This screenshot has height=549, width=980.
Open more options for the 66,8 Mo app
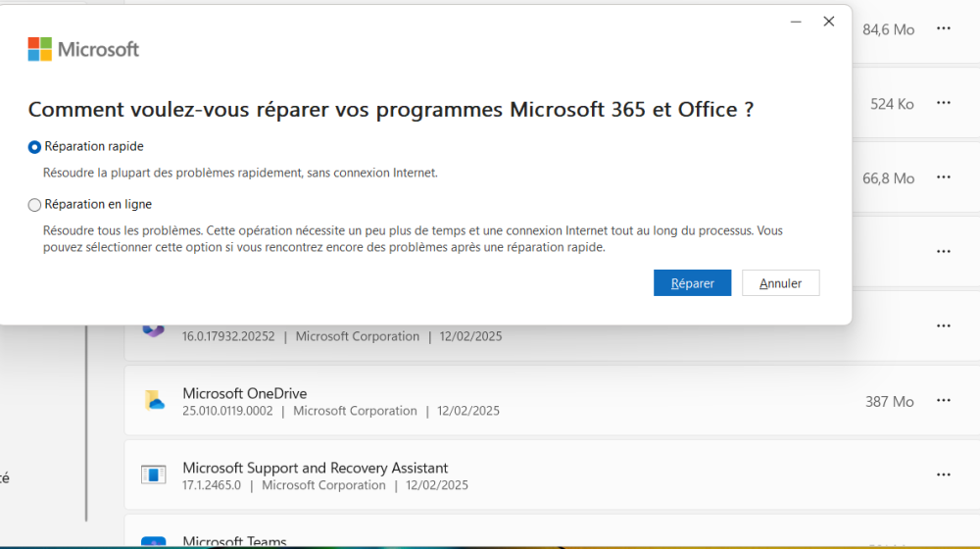coord(943,177)
